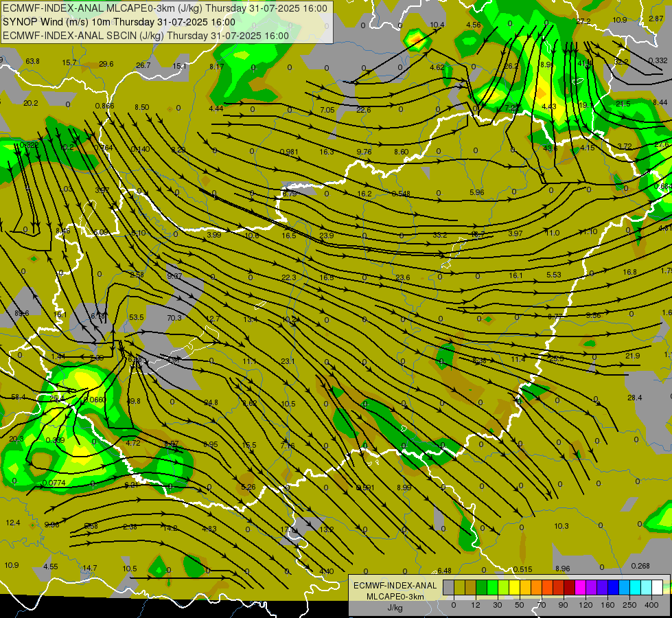Click the map value 16.3
The height and width of the screenshot is (618, 672).
coord(327,152)
